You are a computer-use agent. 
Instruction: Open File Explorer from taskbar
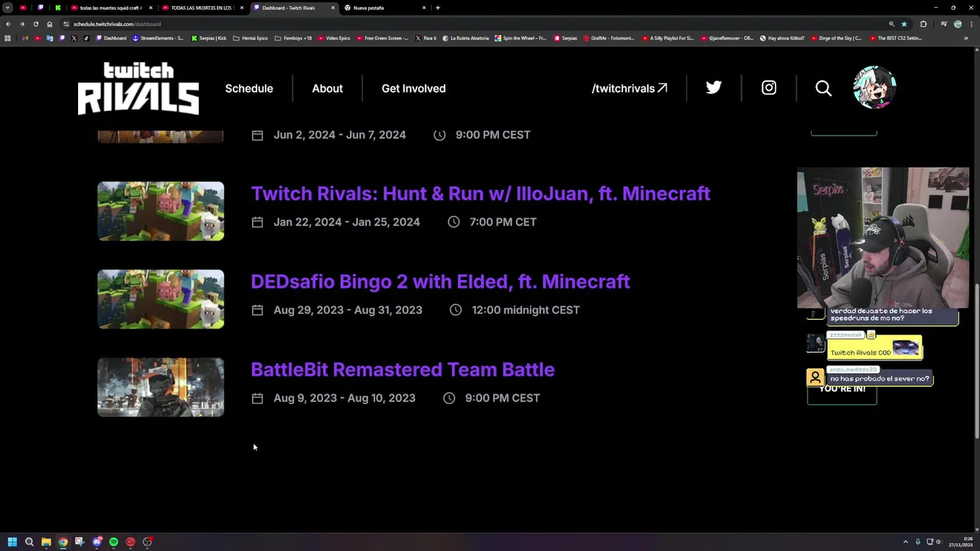click(46, 542)
